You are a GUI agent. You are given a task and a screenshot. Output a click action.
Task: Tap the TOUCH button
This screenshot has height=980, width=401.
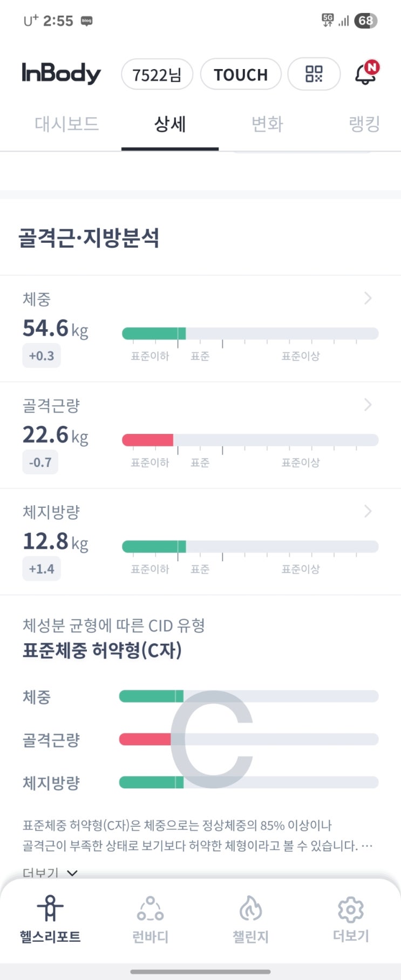click(241, 74)
